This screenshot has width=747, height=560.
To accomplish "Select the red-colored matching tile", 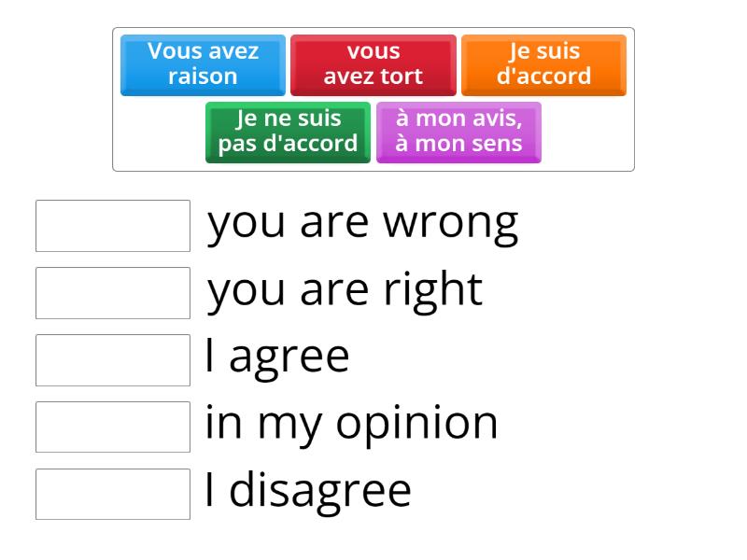I will 373,64.
